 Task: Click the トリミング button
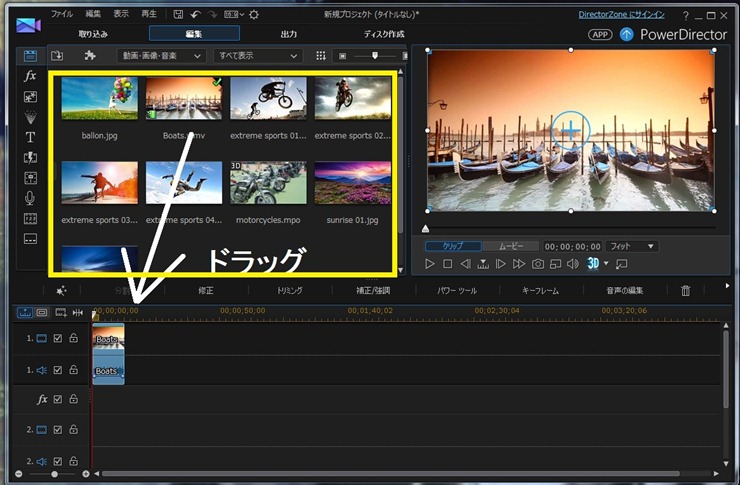(289, 290)
